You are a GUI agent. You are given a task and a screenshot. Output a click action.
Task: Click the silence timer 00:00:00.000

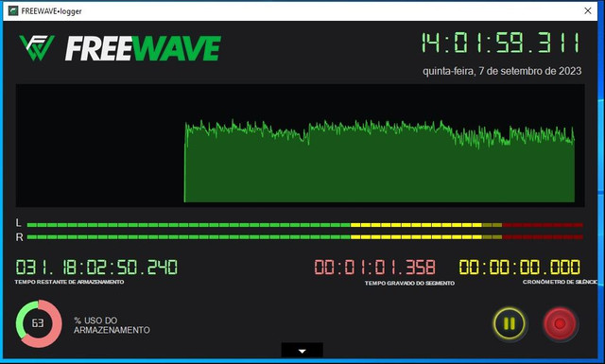point(519,268)
